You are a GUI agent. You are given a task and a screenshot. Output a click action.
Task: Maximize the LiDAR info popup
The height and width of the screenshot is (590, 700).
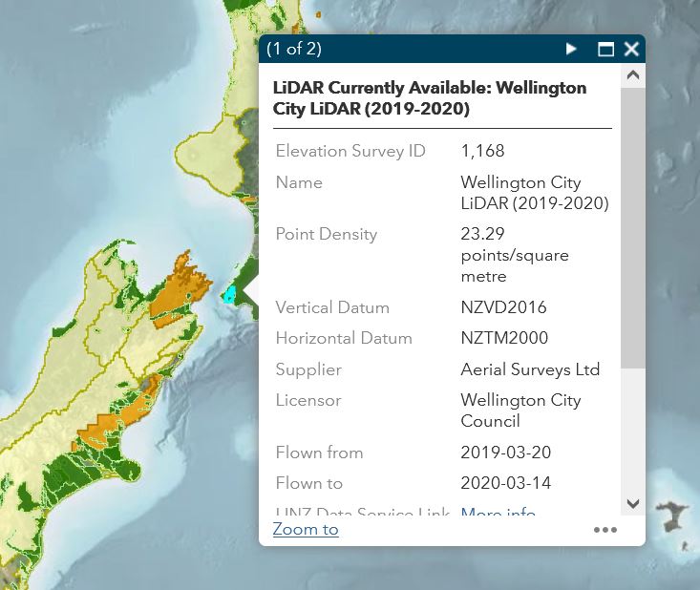(605, 49)
